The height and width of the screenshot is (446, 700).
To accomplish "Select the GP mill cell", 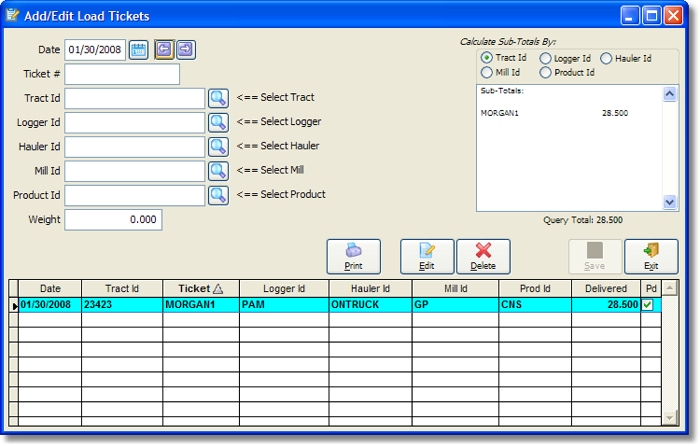I will (x=455, y=304).
